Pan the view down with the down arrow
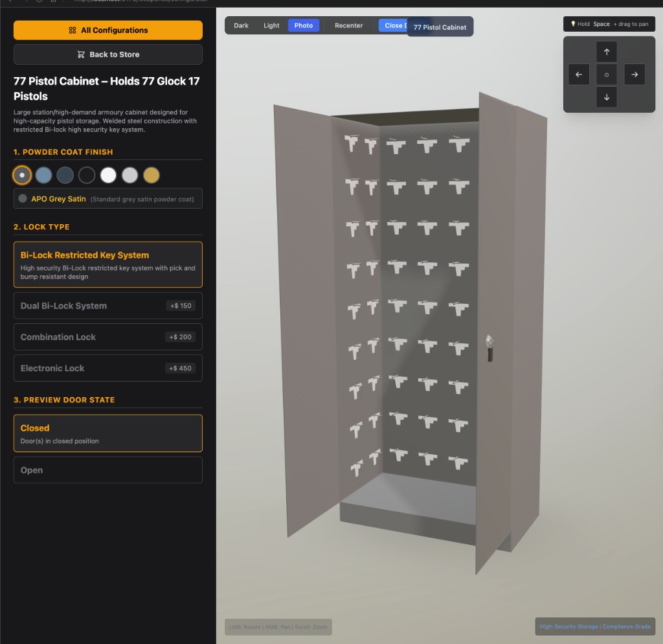This screenshot has height=644, width=663. [x=606, y=97]
